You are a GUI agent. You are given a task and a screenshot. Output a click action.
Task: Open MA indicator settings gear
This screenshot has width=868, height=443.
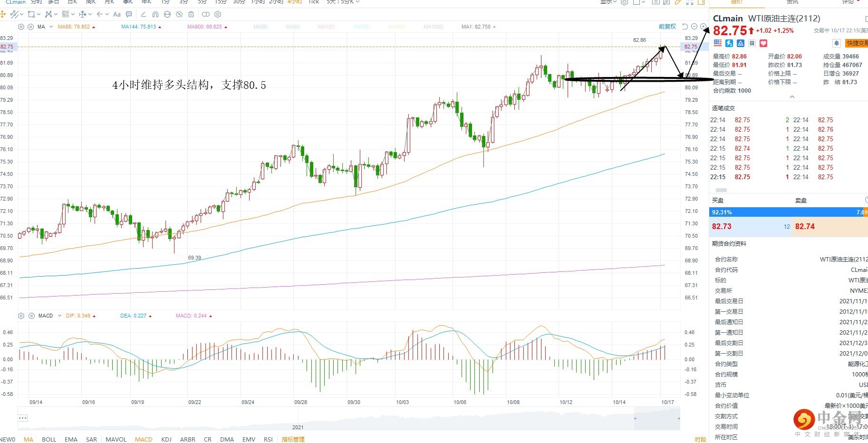coord(21,27)
